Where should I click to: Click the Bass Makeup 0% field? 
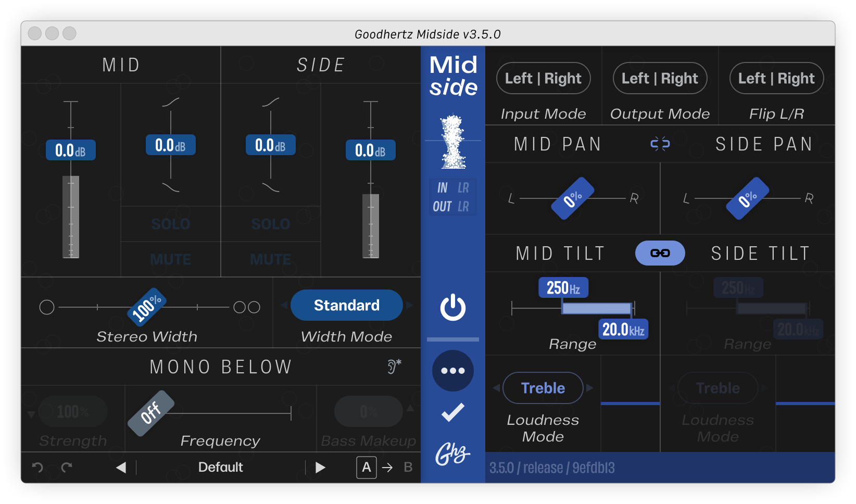point(369,412)
